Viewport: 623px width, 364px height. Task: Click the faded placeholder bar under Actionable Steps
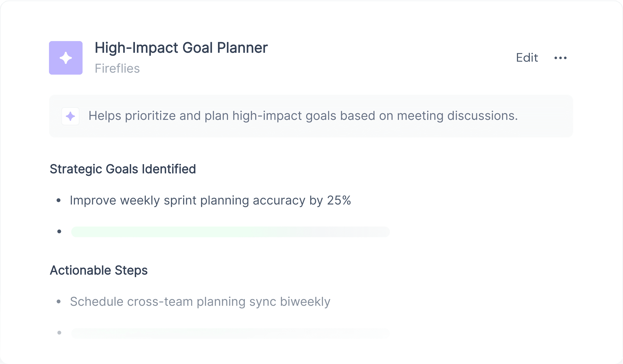point(230,333)
